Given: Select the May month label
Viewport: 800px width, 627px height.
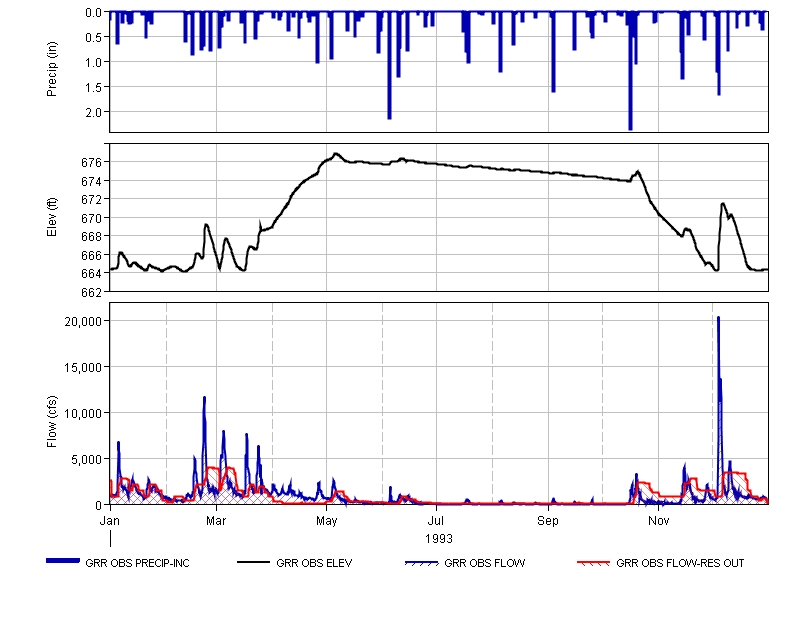Looking at the screenshot, I should (327, 521).
